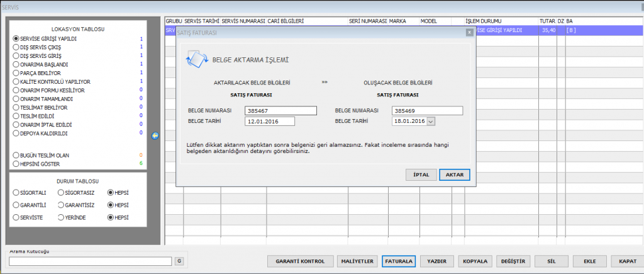Open Maliyetler from bottom toolbar

(357, 261)
